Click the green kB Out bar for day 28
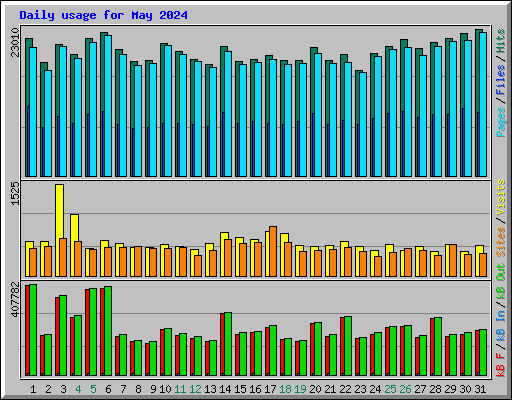The height and width of the screenshot is (400, 512). [x=438, y=346]
